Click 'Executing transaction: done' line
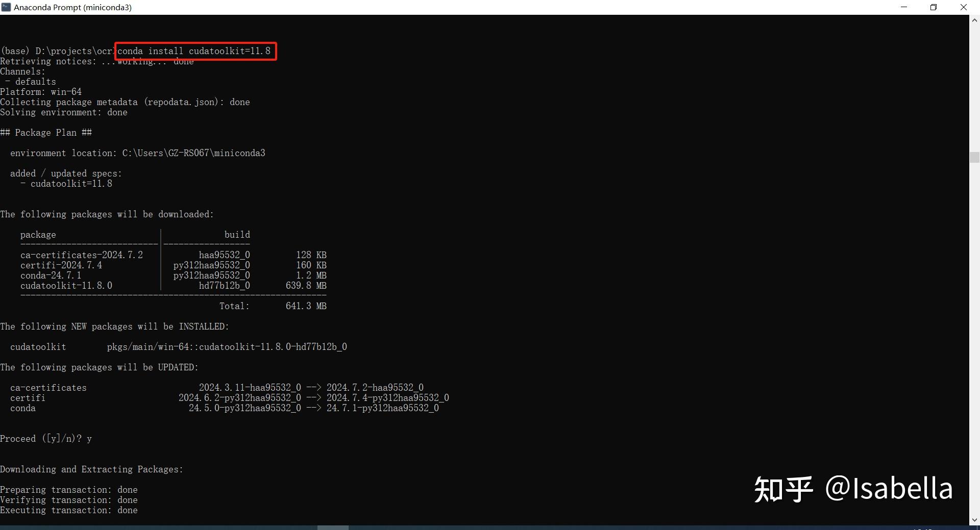 click(x=69, y=510)
